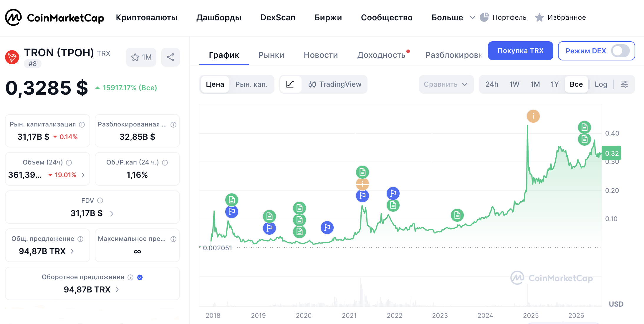Open the Новости tab

(x=321, y=55)
